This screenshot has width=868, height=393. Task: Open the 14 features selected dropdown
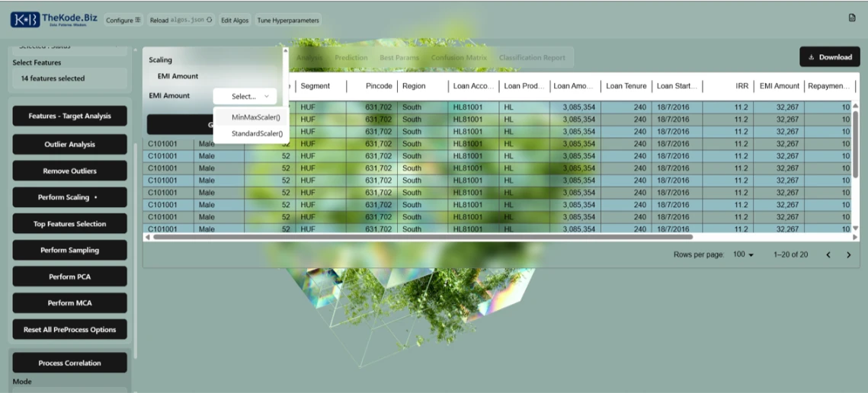pyautogui.click(x=69, y=78)
